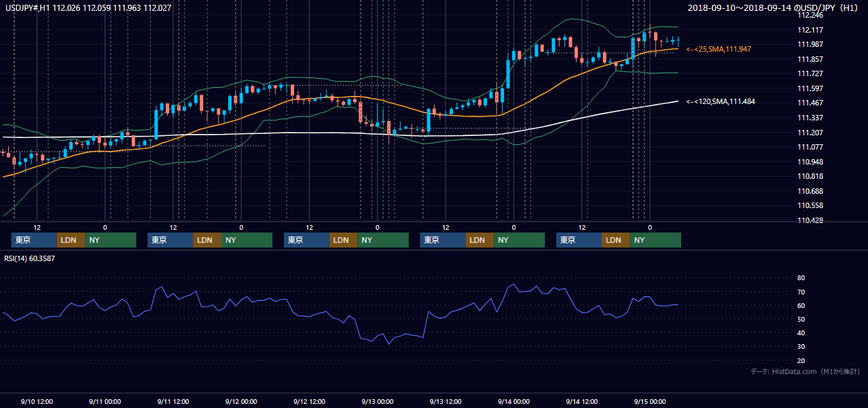Select the 9/15 00:00 date axis label
Image resolution: width=868 pixels, height=408 pixels.
(649, 401)
